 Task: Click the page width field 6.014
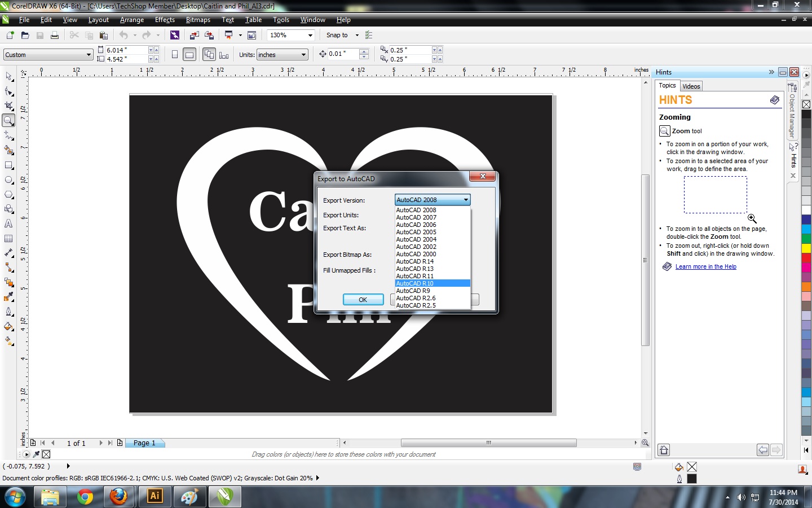pyautogui.click(x=126, y=50)
